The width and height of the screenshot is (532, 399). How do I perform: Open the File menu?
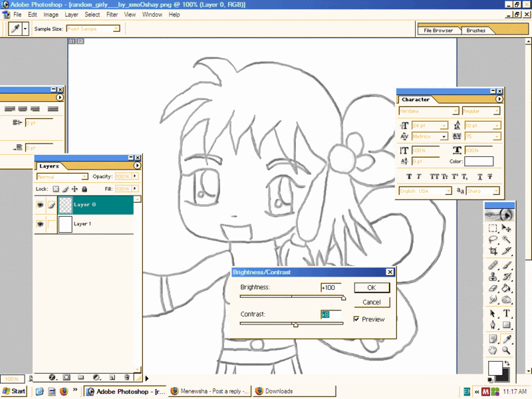(x=17, y=15)
